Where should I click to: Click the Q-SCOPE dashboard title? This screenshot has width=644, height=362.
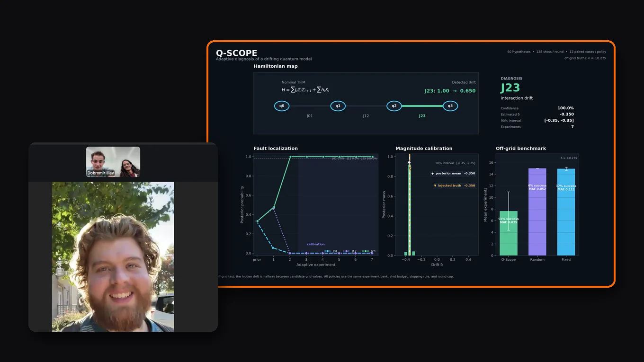[237, 53]
